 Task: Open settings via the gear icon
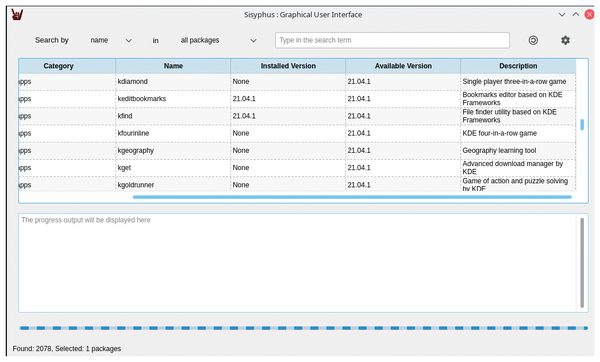pyautogui.click(x=565, y=40)
